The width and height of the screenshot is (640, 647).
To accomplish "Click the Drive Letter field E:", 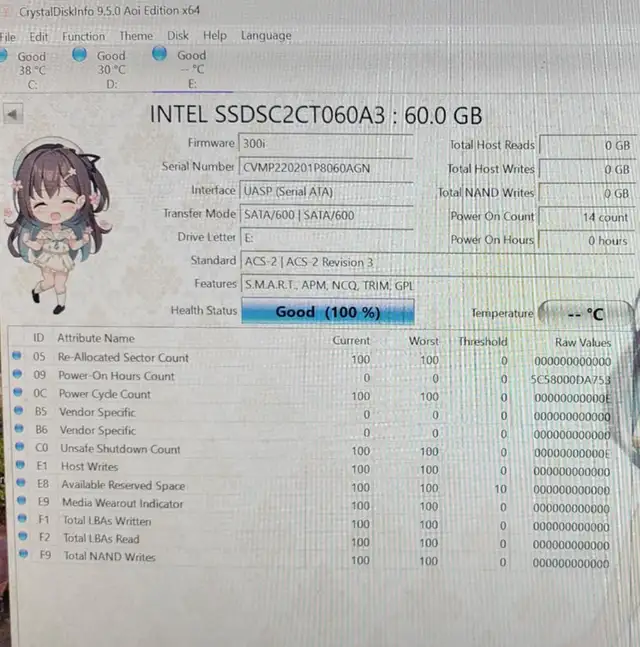I will coord(327,238).
